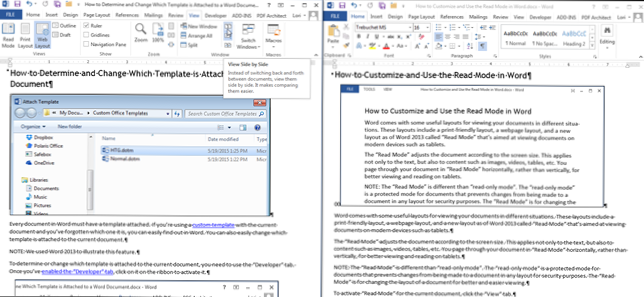Viewport: 644px width, 297px height.
Task: Open Font dialog launcher in right window
Action: click(x=429, y=55)
